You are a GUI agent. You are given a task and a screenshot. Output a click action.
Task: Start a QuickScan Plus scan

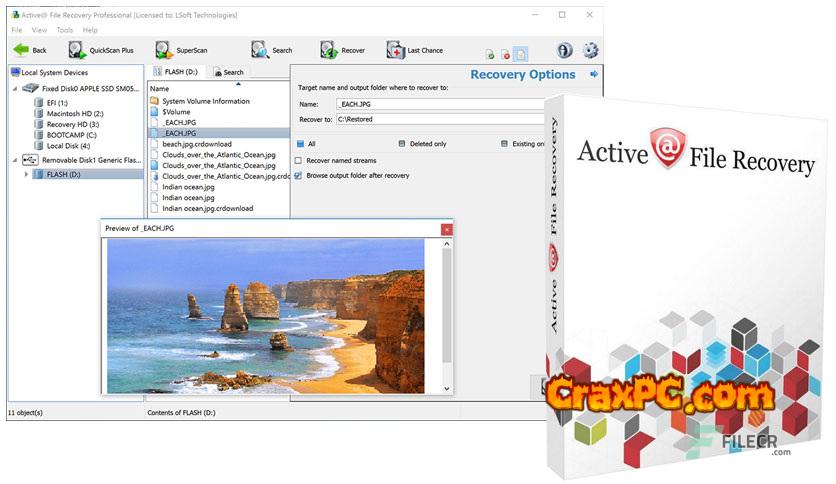[x=101, y=50]
